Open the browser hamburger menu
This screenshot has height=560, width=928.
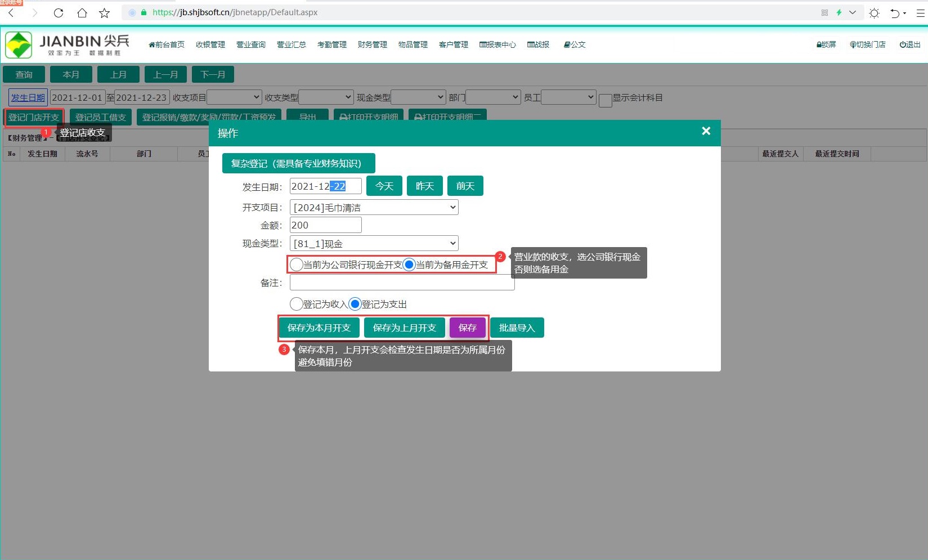pyautogui.click(x=920, y=12)
